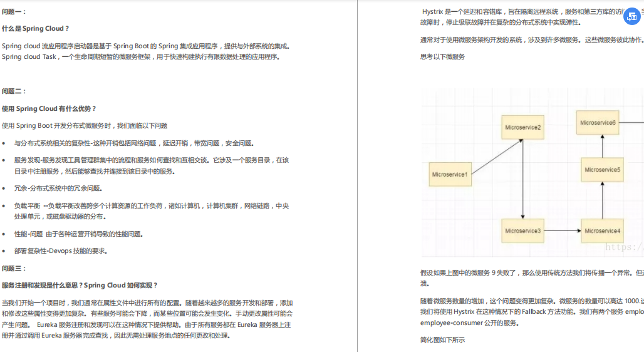The height and width of the screenshot is (352, 644).
Task: Click the Microservice4 diagram node
Action: (x=603, y=231)
